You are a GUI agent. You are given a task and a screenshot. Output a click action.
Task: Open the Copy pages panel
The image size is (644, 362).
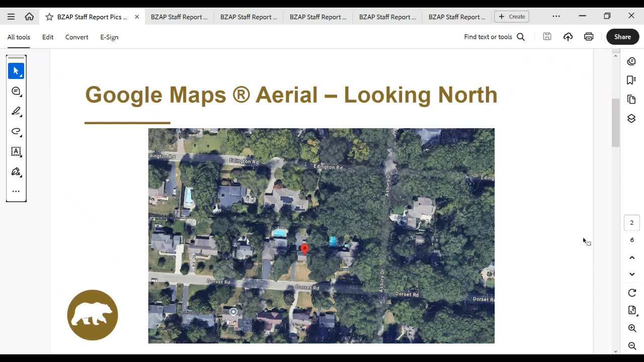coord(632,99)
